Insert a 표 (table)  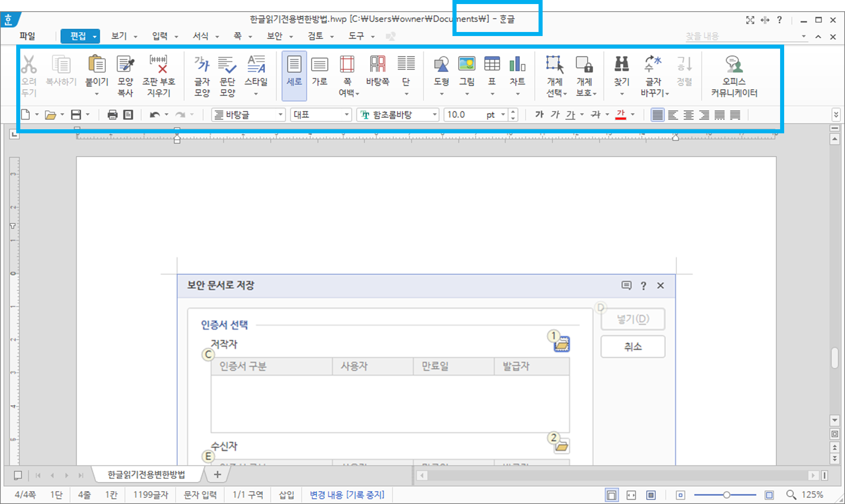pos(492,72)
